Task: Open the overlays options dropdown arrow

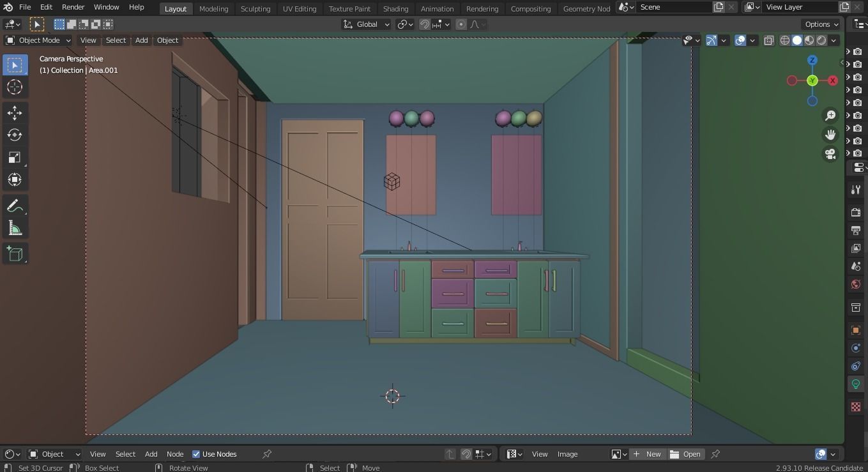Action: point(752,40)
